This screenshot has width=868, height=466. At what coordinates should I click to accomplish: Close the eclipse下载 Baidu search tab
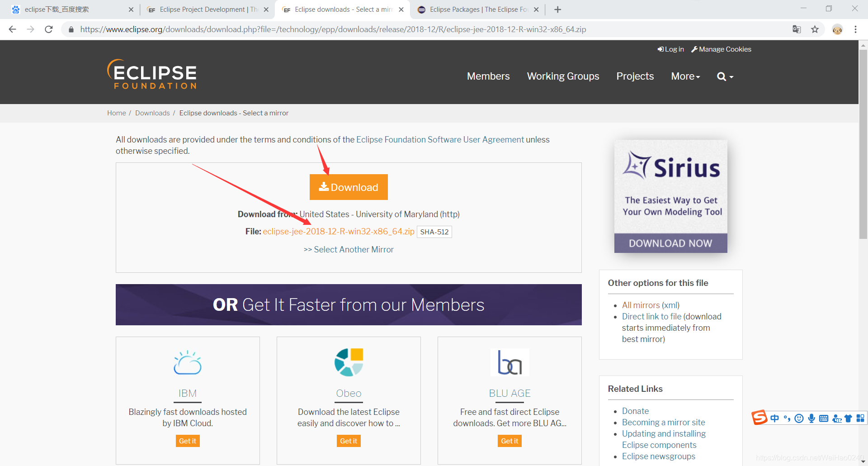[131, 10]
